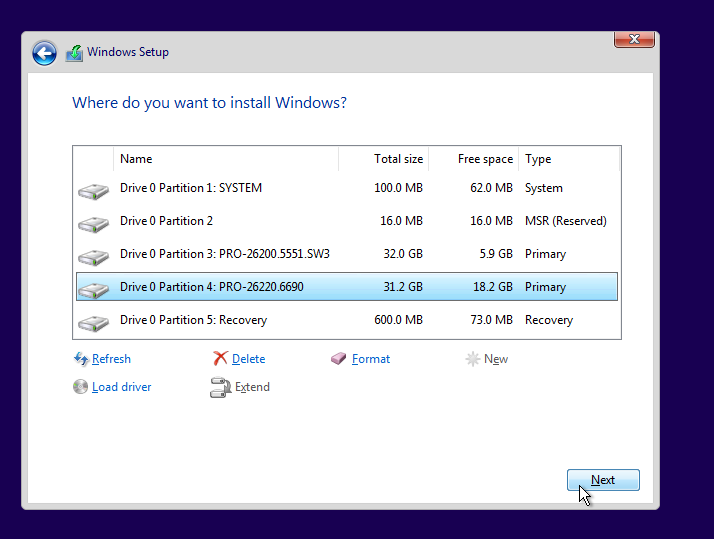Select Drive 0 Partition 2 row
The width and height of the screenshot is (714, 539).
tap(347, 221)
